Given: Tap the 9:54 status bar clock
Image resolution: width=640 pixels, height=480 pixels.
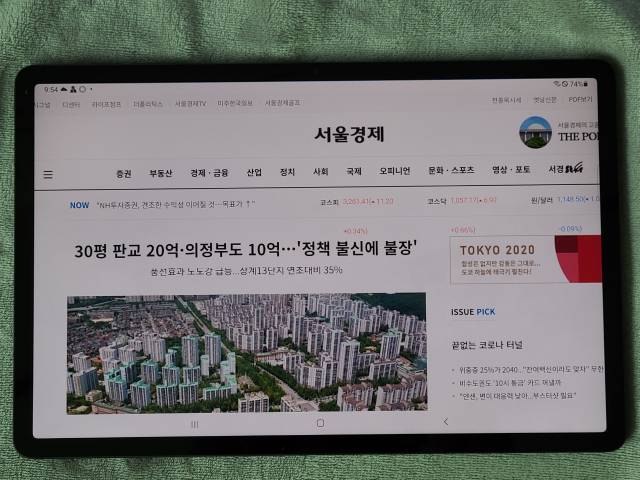Looking at the screenshot, I should [x=51, y=89].
